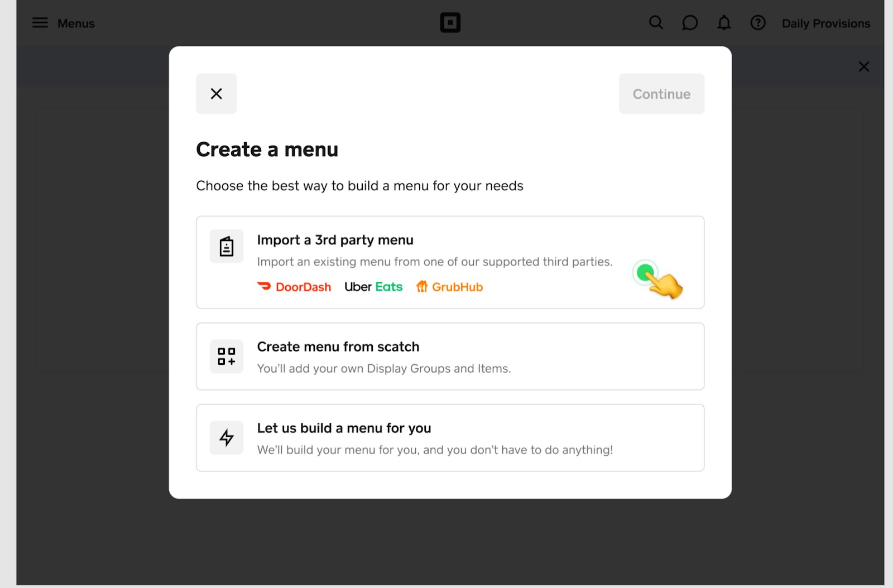
Task: Click the disabled Continue button
Action: pyautogui.click(x=661, y=94)
